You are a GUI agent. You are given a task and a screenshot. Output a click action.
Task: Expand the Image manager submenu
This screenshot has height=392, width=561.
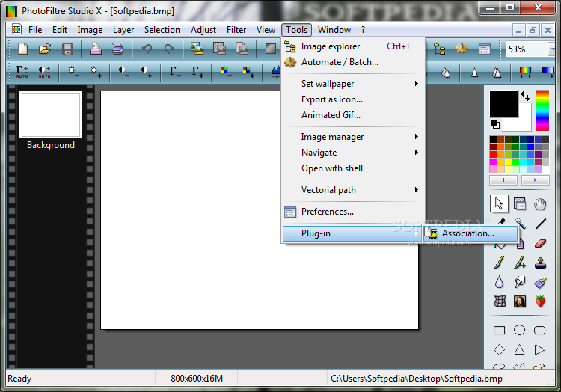(353, 137)
